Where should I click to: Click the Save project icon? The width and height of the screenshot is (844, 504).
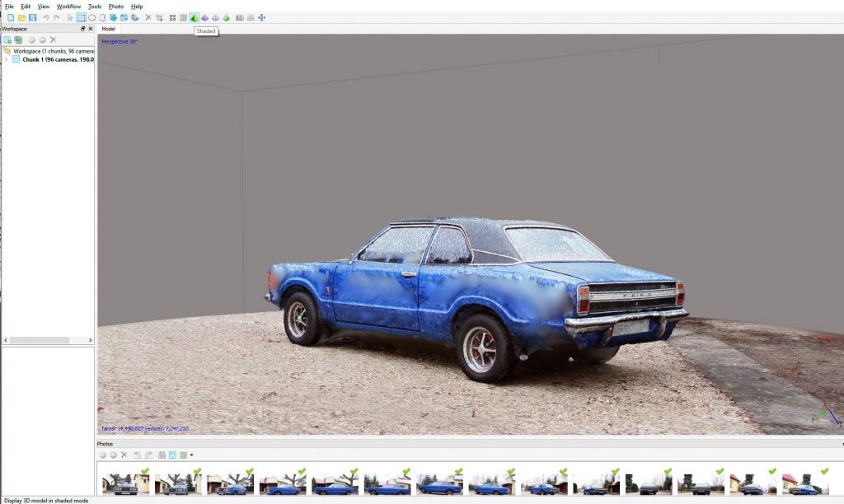[32, 17]
